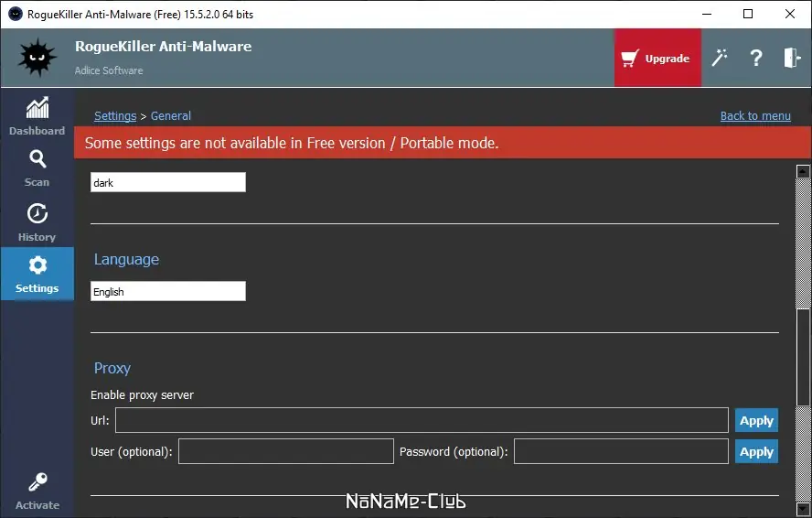Click the magic wand icon in header
Viewport: 812px width, 518px height.
pos(720,58)
